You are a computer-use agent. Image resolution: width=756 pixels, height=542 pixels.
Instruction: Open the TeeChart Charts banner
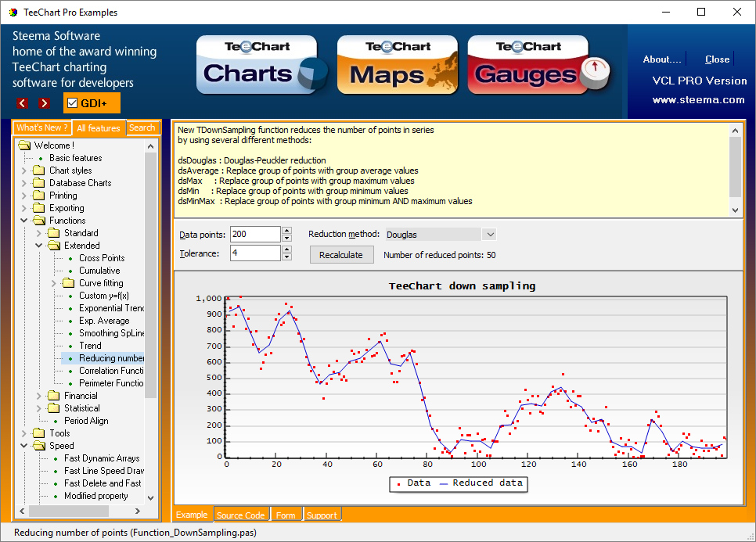[x=262, y=65]
